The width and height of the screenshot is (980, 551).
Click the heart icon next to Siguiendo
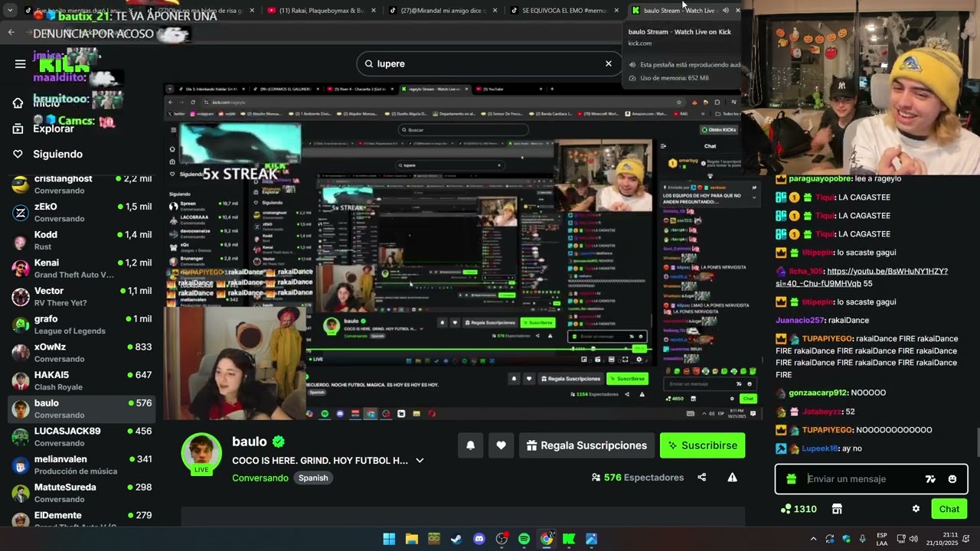coord(18,154)
